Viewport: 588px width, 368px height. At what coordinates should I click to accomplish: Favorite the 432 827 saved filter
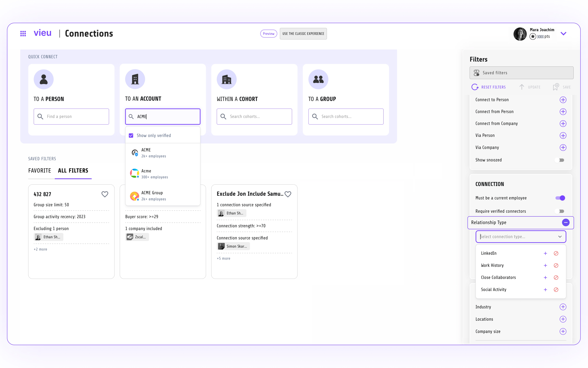105,194
